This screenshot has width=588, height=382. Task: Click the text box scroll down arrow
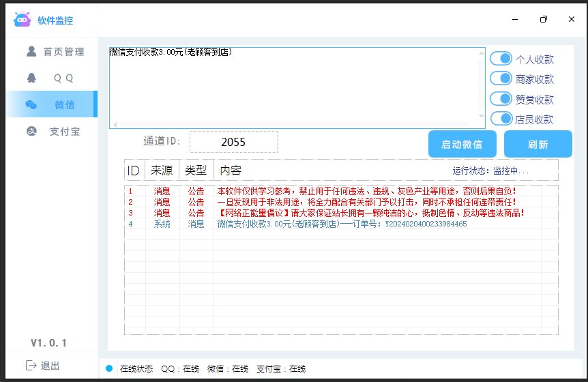[482, 116]
